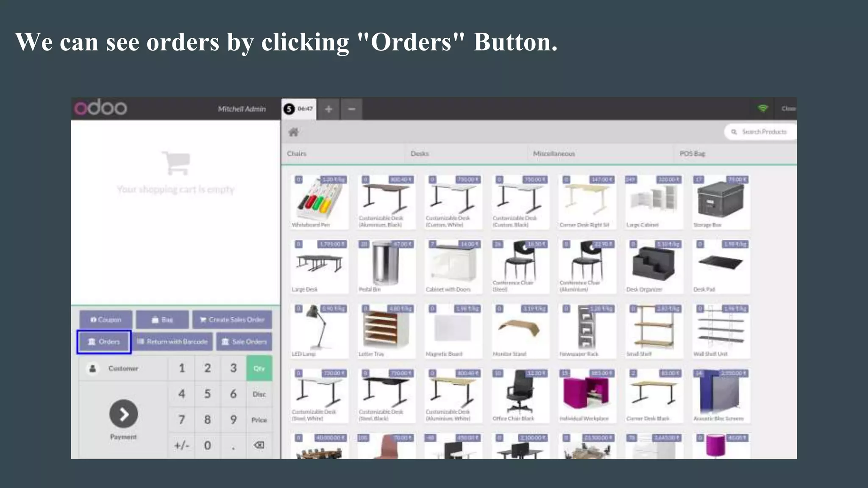This screenshot has width=868, height=488.
Task: Add LED Lamp product
Action: [x=320, y=331]
